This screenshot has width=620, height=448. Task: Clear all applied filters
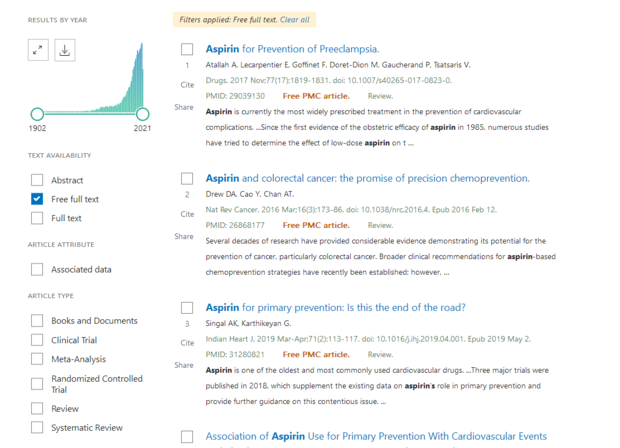coord(295,20)
